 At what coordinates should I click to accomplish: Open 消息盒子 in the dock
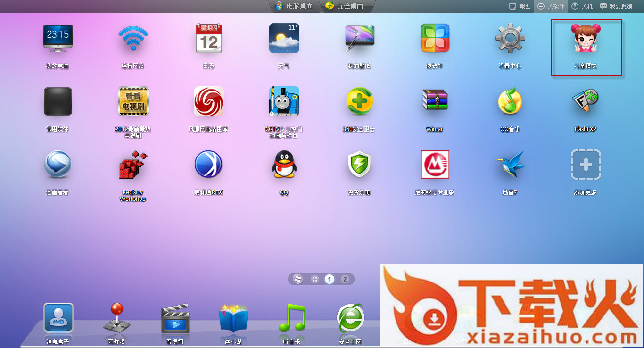pyautogui.click(x=58, y=318)
